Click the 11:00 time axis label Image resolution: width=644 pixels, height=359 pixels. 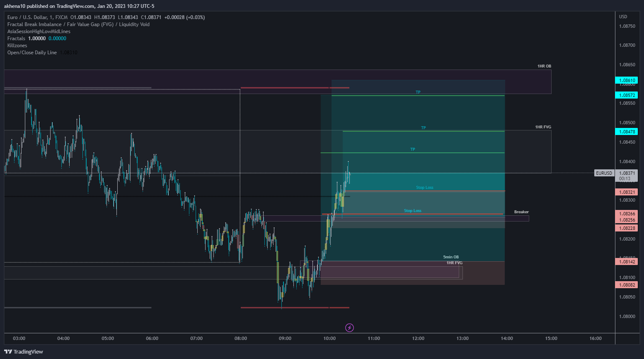point(374,338)
